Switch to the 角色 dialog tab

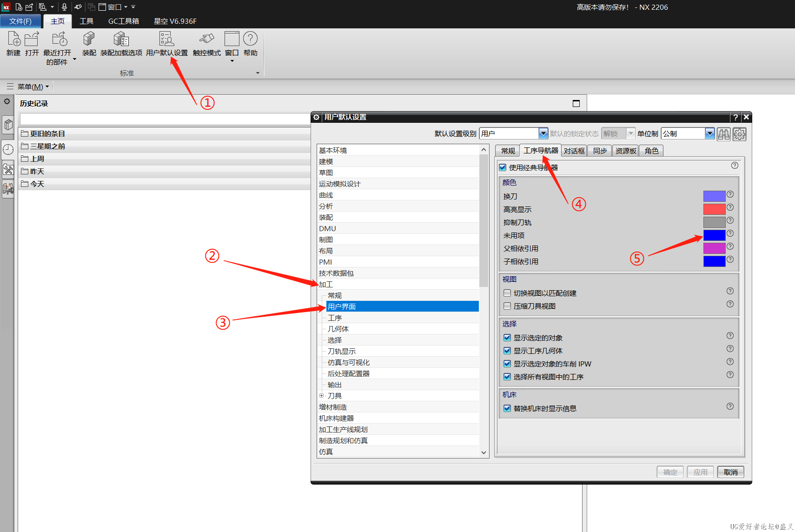pyautogui.click(x=651, y=151)
